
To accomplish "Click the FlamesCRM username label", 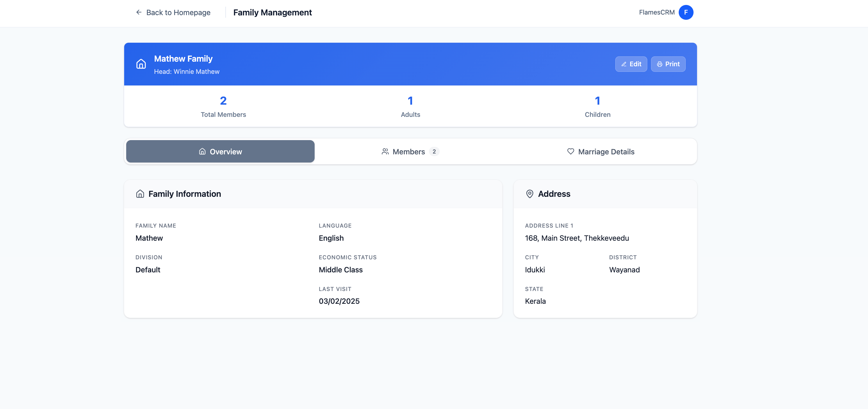I will coord(656,12).
